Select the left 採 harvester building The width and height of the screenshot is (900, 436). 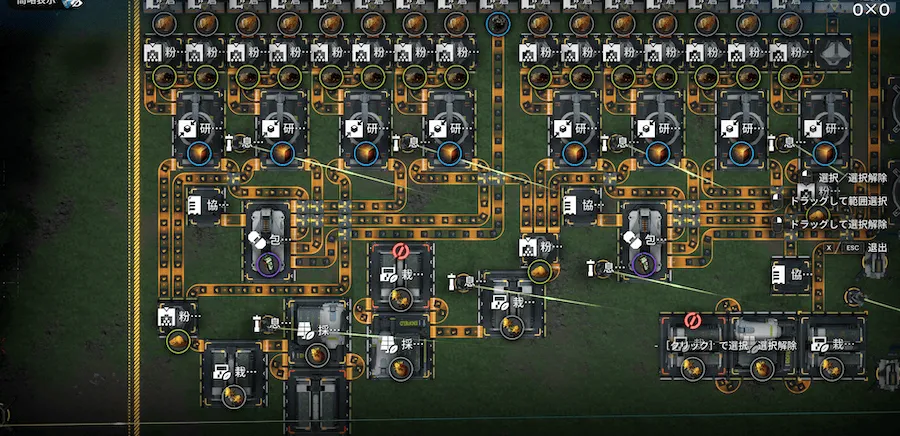click(317, 333)
